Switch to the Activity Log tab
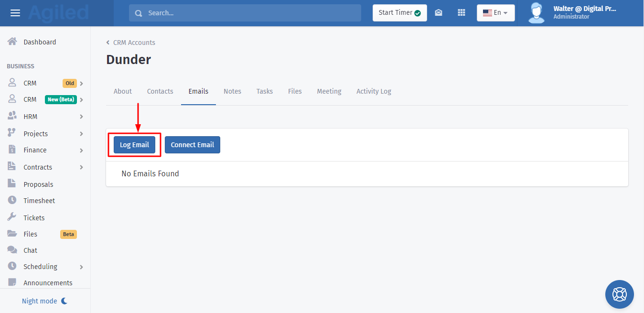 tap(374, 91)
